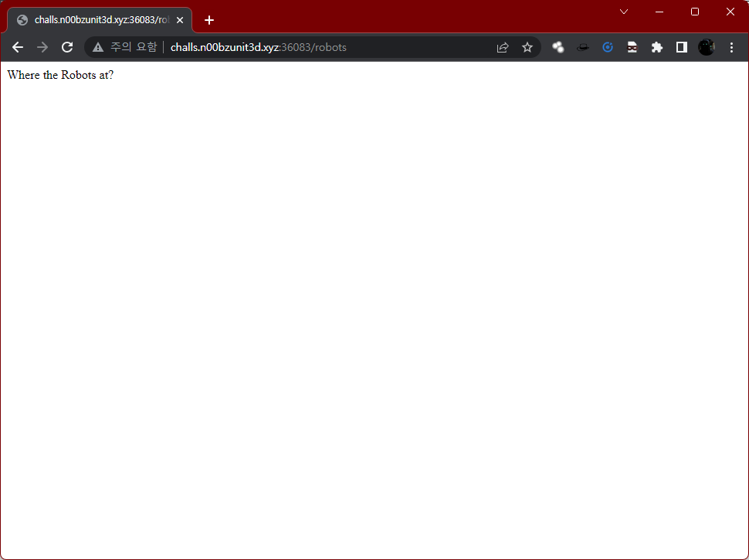Image resolution: width=749 pixels, height=560 pixels.
Task: Click the forward navigation arrow
Action: pyautogui.click(x=42, y=47)
